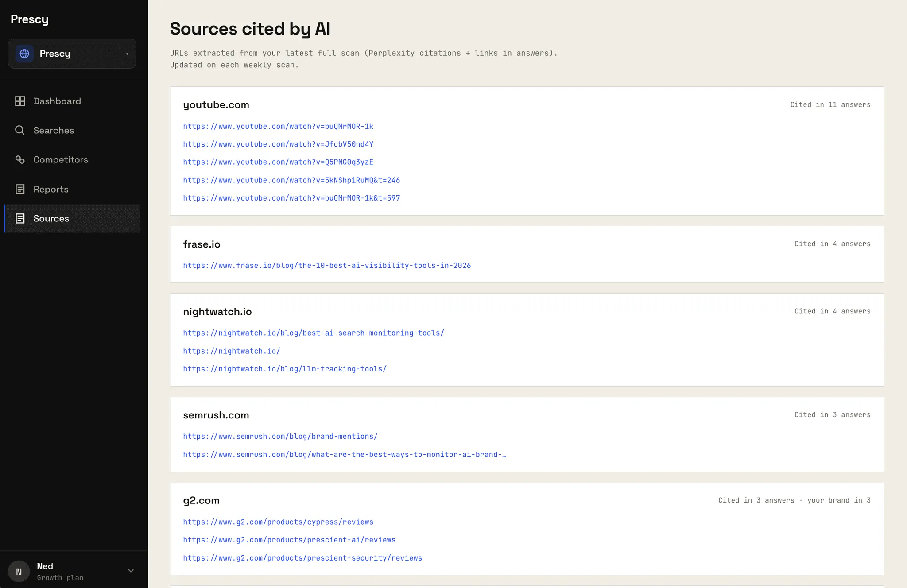Open the frase.io best AI visibility tools link
This screenshot has height=588, width=907.
pos(327,266)
